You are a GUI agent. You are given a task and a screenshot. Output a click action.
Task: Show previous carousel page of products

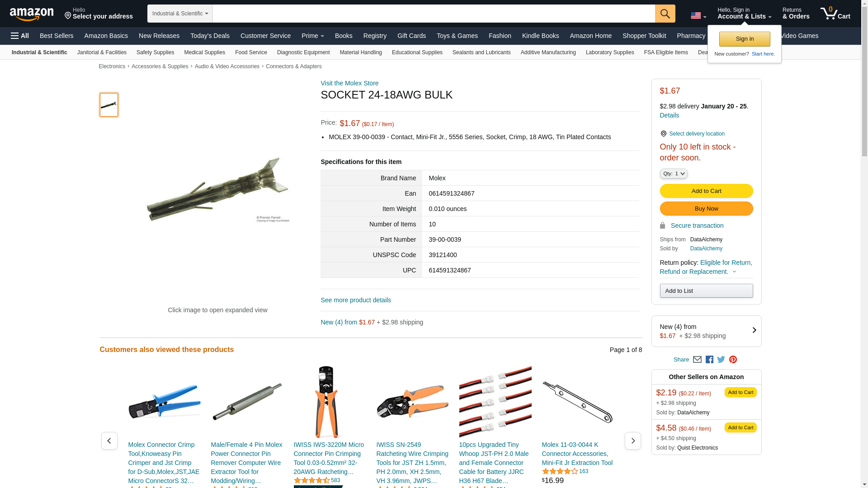[x=109, y=441]
